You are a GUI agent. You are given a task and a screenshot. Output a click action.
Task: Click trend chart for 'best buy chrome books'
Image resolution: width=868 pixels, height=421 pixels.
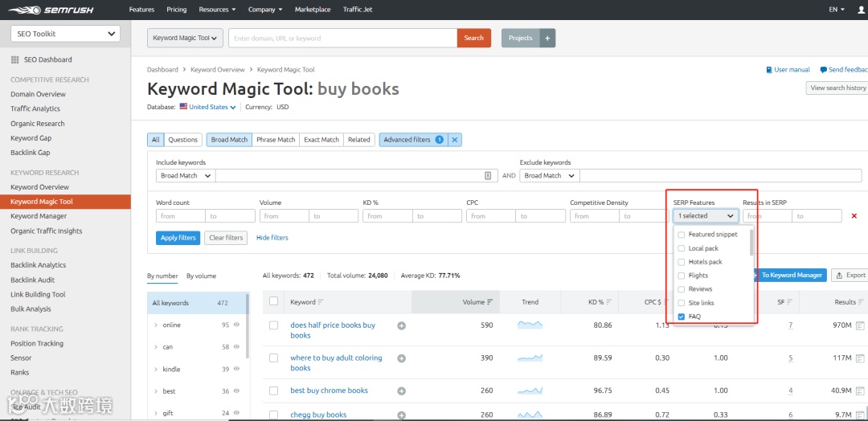coord(530,390)
